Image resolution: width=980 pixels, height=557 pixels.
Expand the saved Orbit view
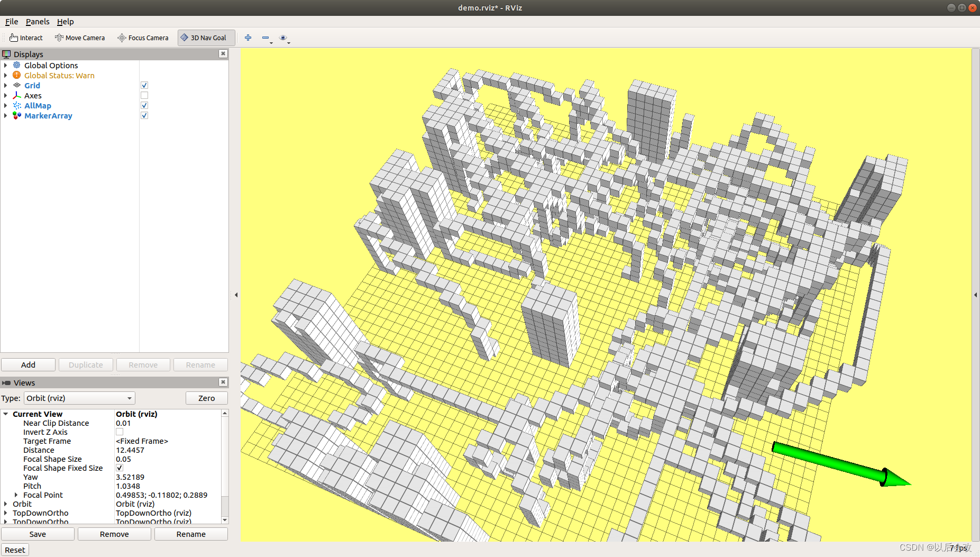[x=6, y=504]
